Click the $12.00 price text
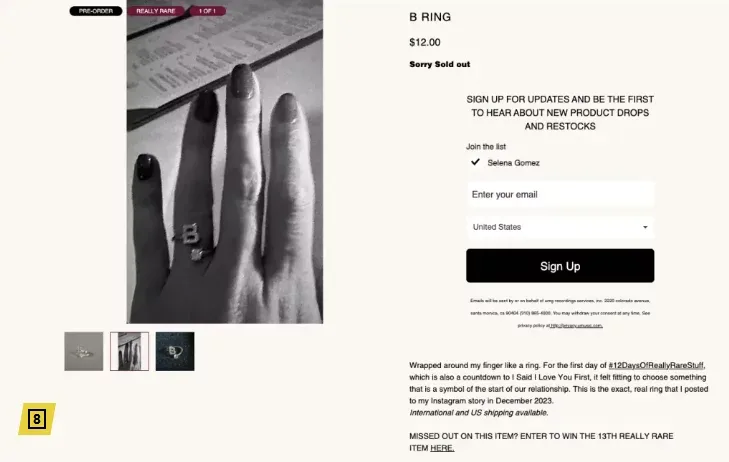 (425, 42)
